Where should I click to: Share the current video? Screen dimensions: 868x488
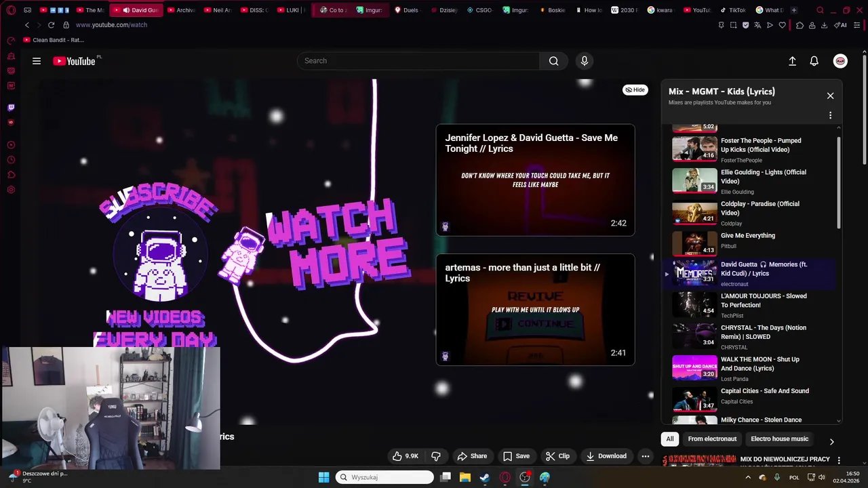(x=472, y=456)
